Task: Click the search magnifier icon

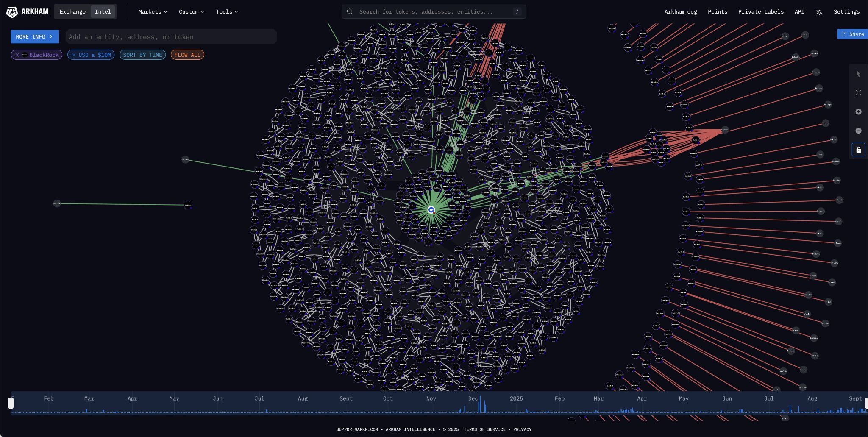Action: 350,11
